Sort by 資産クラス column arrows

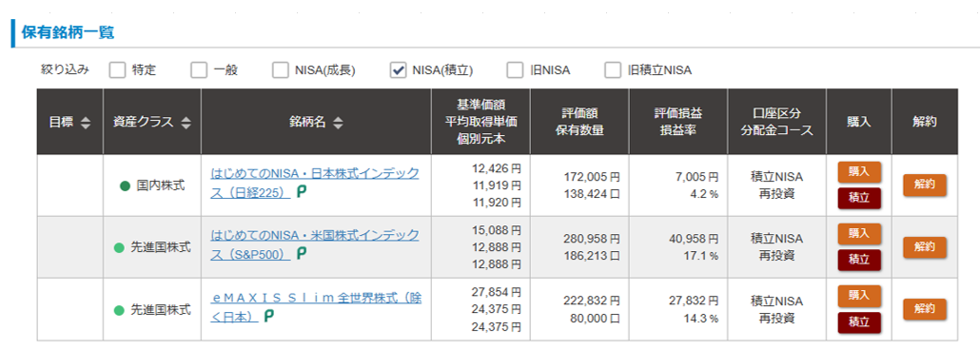186,123
